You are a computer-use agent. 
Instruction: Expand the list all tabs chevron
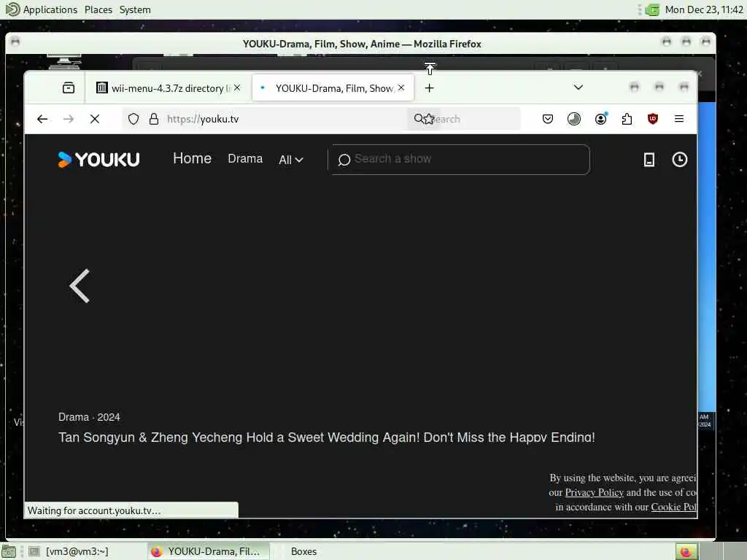(578, 87)
